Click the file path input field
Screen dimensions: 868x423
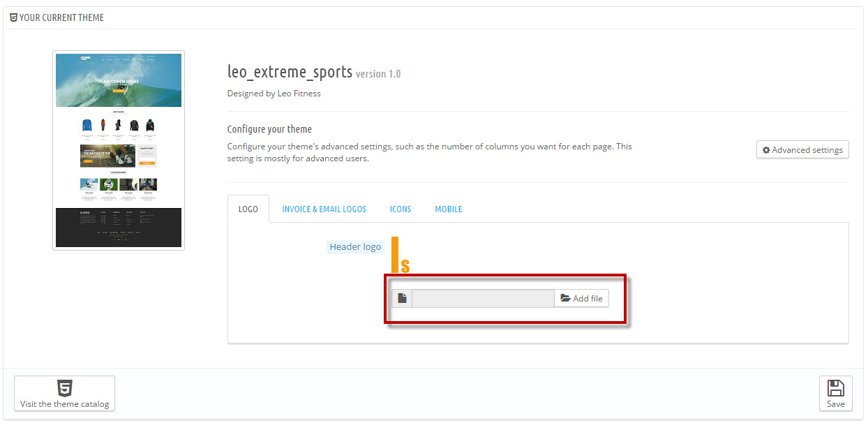[483, 299]
